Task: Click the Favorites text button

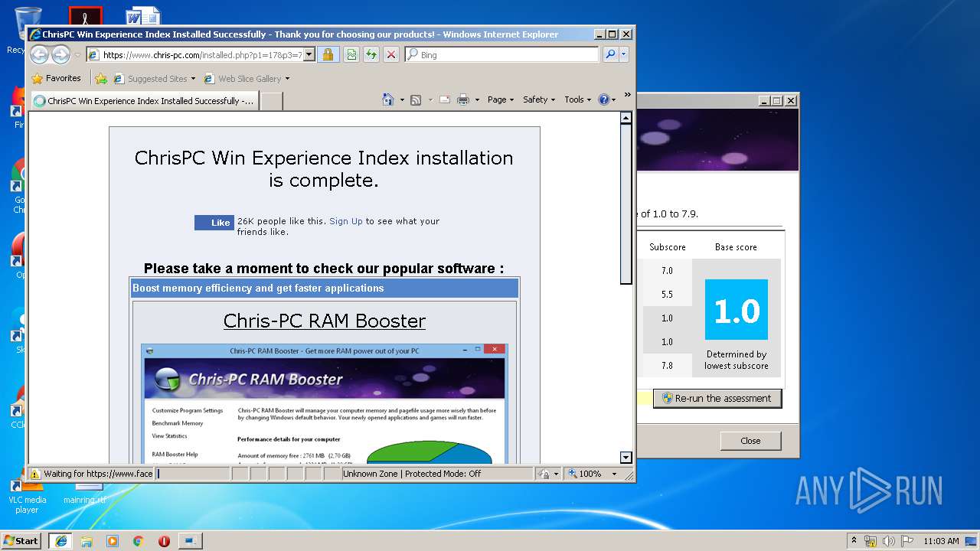Action: pos(63,78)
